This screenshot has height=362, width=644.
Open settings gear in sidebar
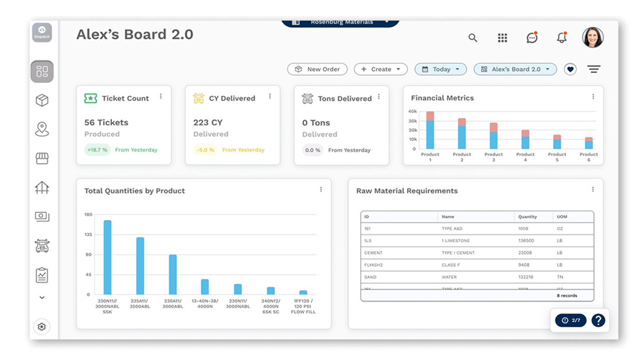pyautogui.click(x=42, y=327)
